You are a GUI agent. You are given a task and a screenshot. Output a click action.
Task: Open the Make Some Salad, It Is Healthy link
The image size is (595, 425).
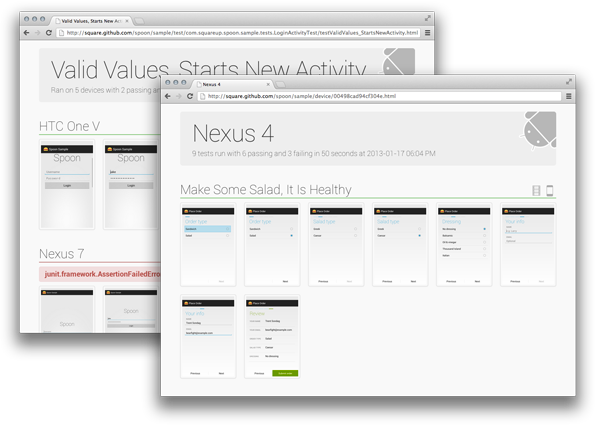[266, 190]
